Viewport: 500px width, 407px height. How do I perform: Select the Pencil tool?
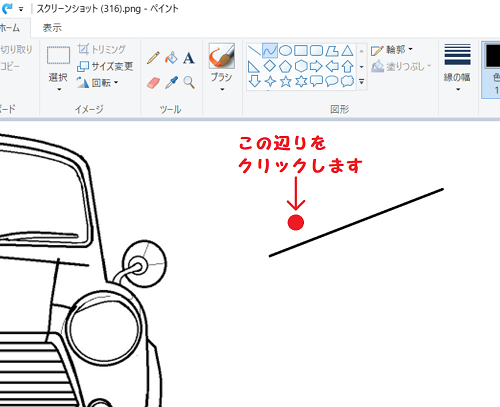click(153, 58)
